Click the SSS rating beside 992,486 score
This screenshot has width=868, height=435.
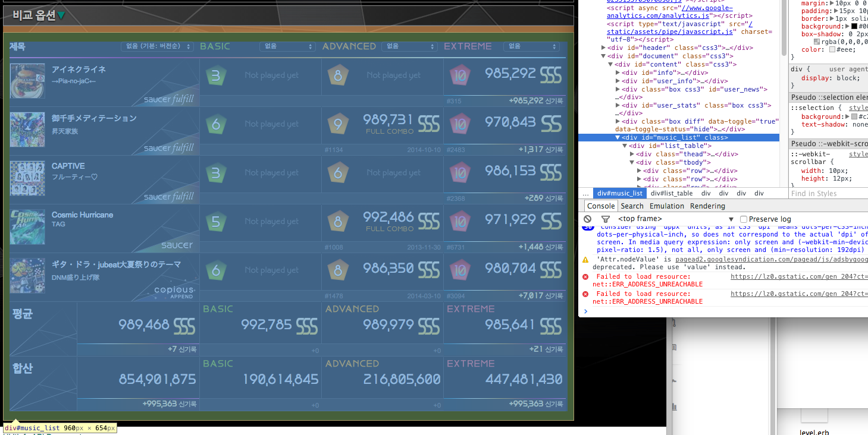tap(429, 220)
